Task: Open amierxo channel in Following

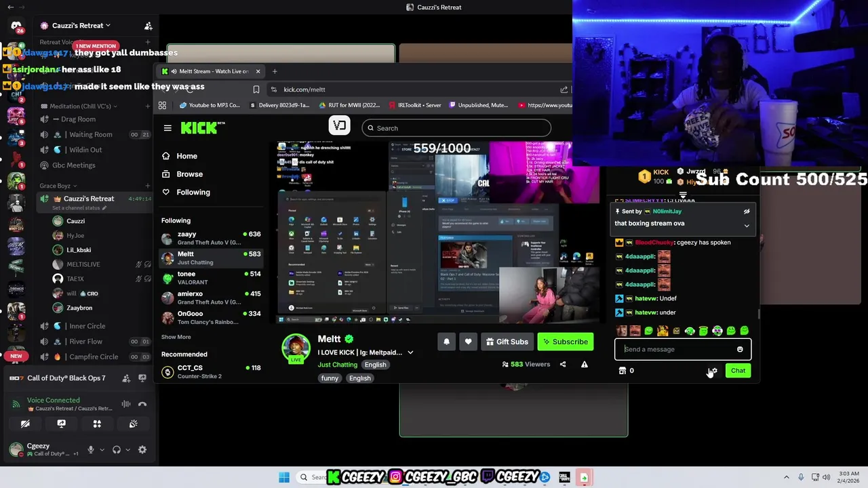Action: coord(211,298)
